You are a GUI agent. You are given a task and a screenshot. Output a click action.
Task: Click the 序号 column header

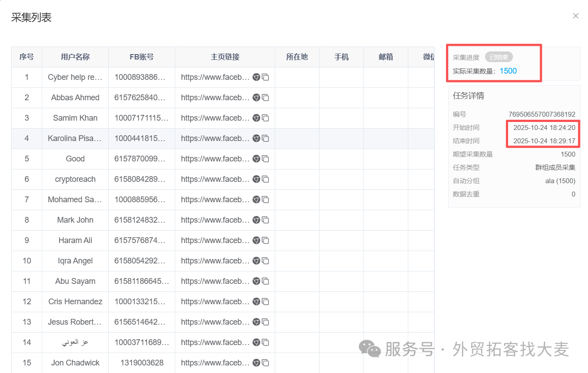click(x=27, y=57)
